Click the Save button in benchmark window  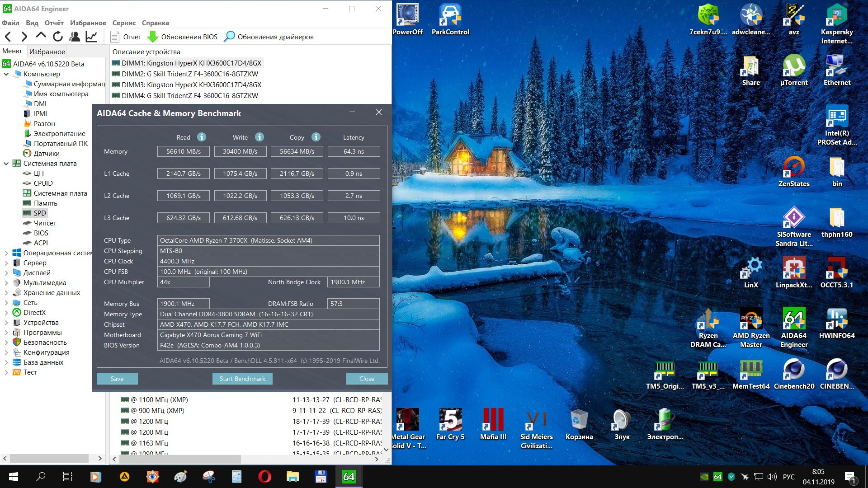point(117,379)
